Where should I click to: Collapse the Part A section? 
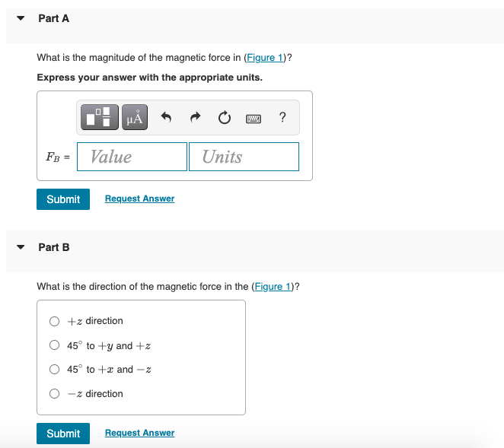[21, 18]
